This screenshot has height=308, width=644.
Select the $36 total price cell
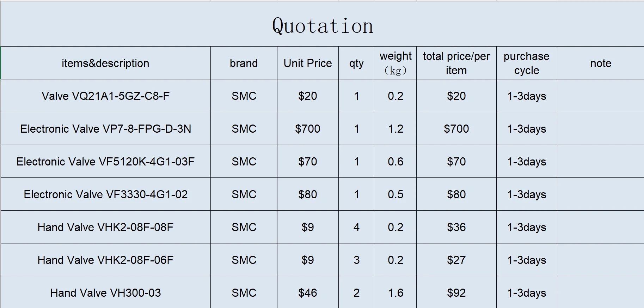(x=456, y=227)
